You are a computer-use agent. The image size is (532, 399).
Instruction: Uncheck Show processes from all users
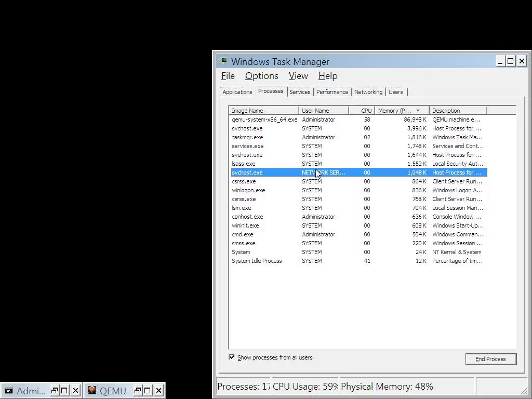pos(232,357)
